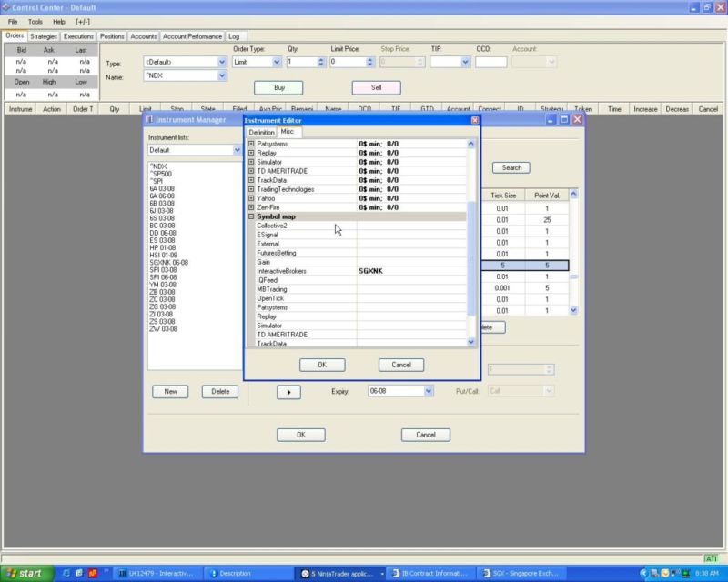Click the Sell button
The image size is (728, 582).
click(376, 87)
